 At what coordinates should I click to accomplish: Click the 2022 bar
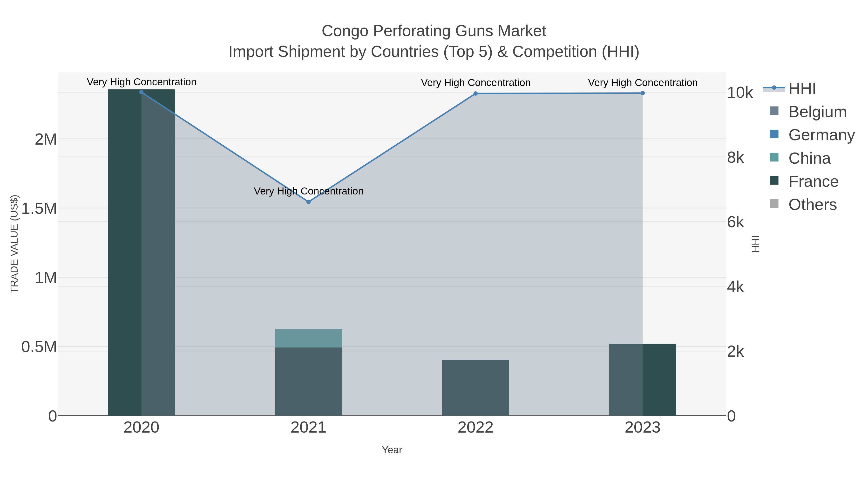pyautogui.click(x=475, y=388)
